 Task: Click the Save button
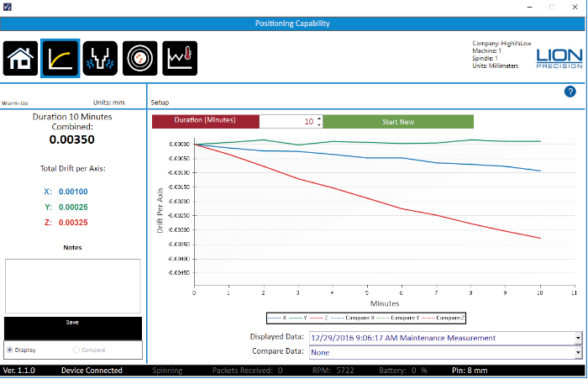(73, 329)
